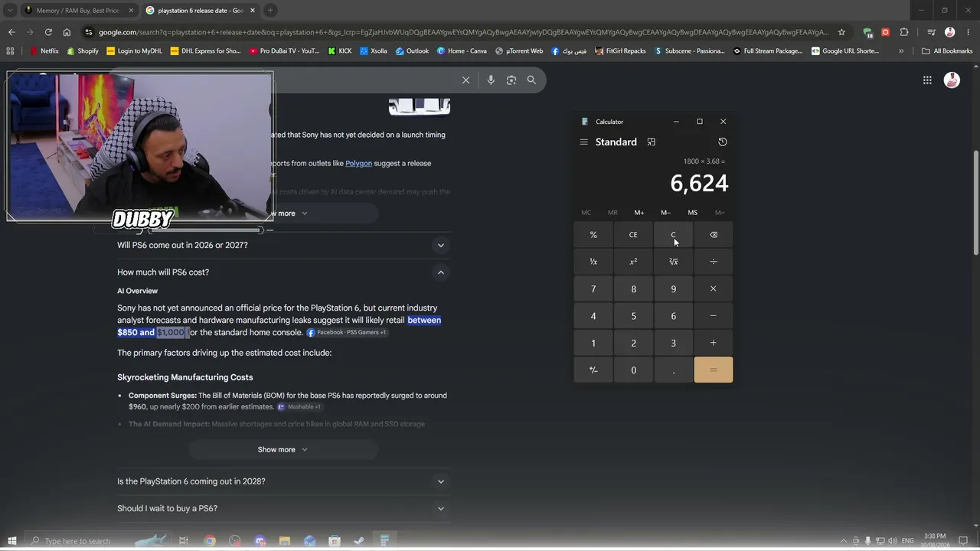Go to the browser home page
This screenshot has height=551, width=980.
(x=67, y=32)
